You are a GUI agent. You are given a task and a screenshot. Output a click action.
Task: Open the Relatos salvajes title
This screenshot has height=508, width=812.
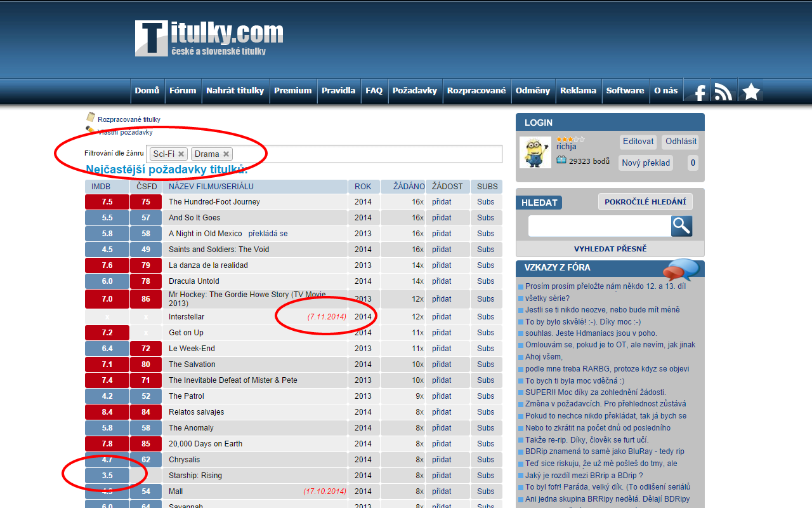(197, 412)
